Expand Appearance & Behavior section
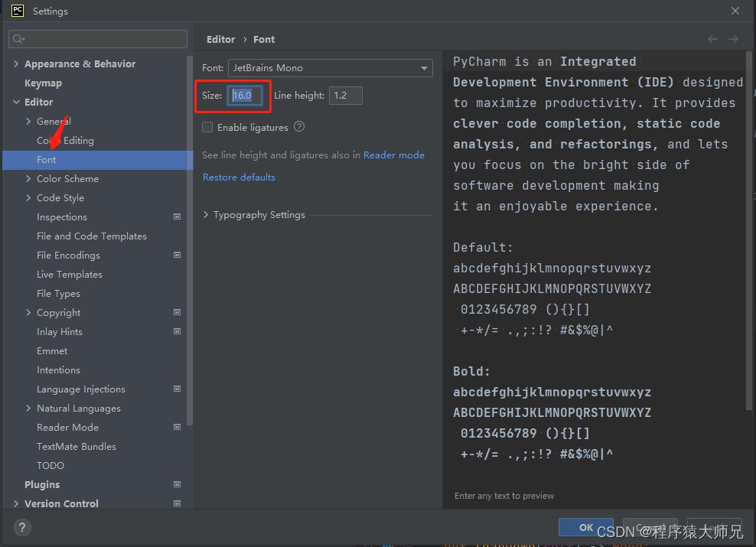 click(16, 63)
